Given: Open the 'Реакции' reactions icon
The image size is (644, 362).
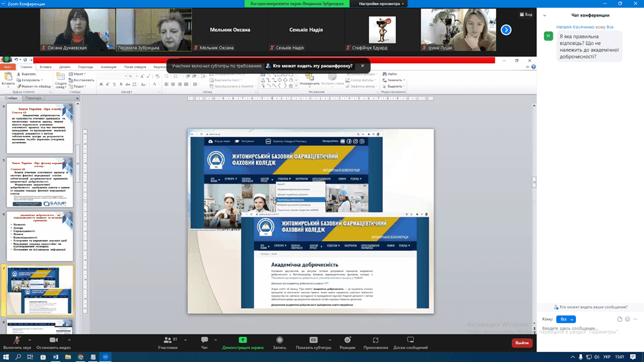Looking at the screenshot, I should (x=347, y=340).
